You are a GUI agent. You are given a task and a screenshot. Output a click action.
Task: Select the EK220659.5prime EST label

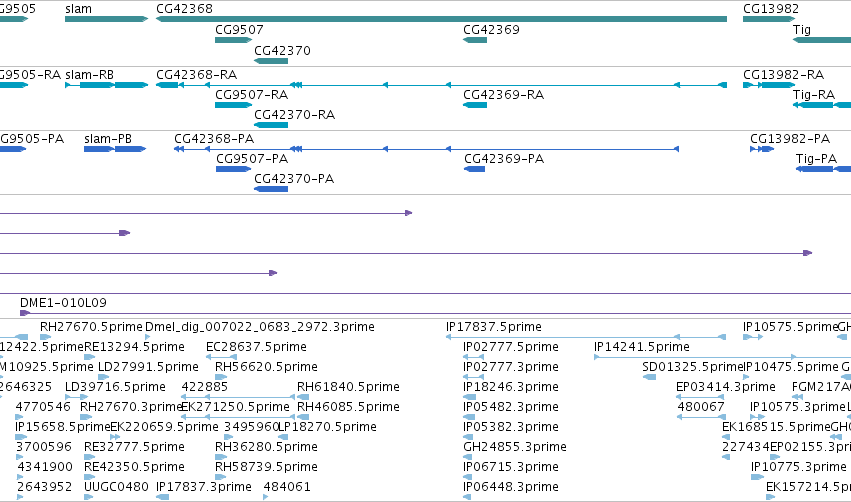[x=164, y=427]
